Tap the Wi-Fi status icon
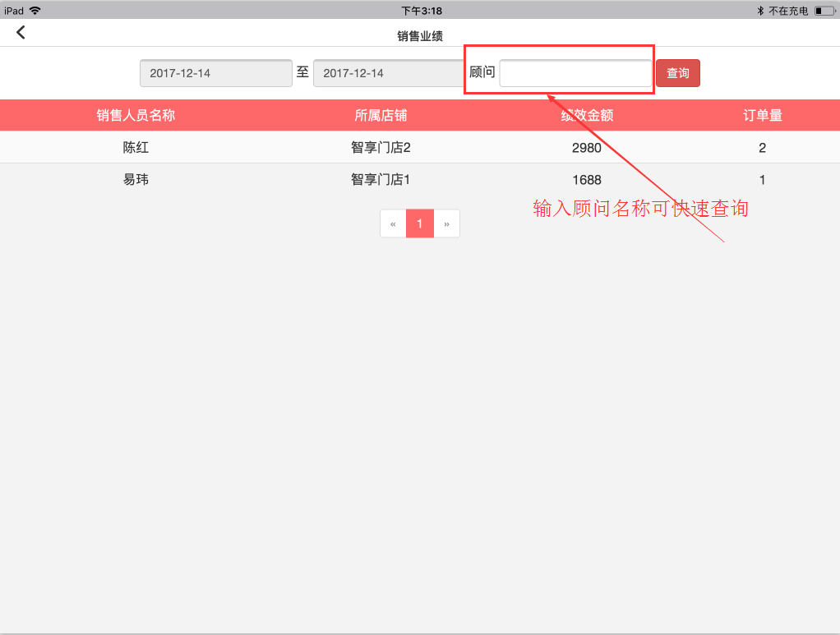Screen dimensions: 840x635 pos(35,11)
